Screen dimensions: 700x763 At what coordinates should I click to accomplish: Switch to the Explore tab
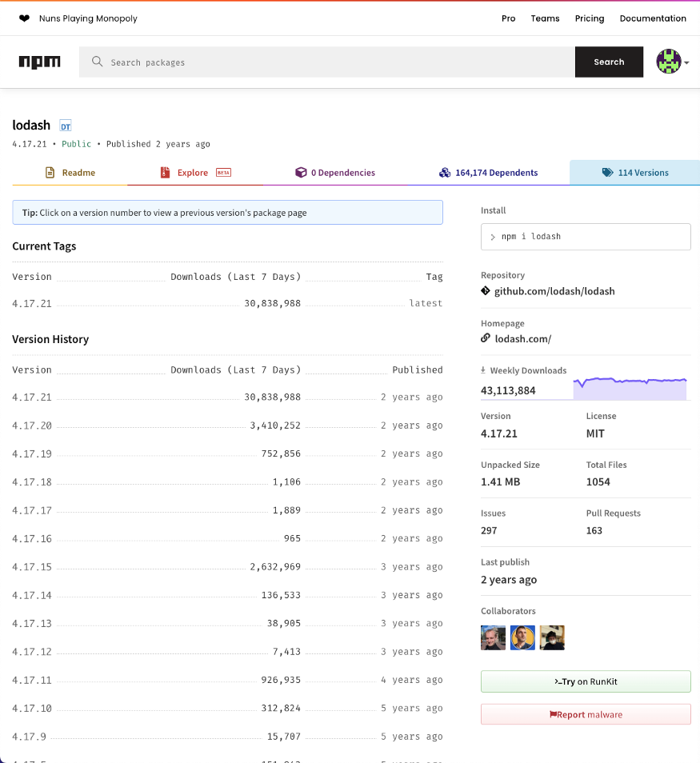[195, 173]
